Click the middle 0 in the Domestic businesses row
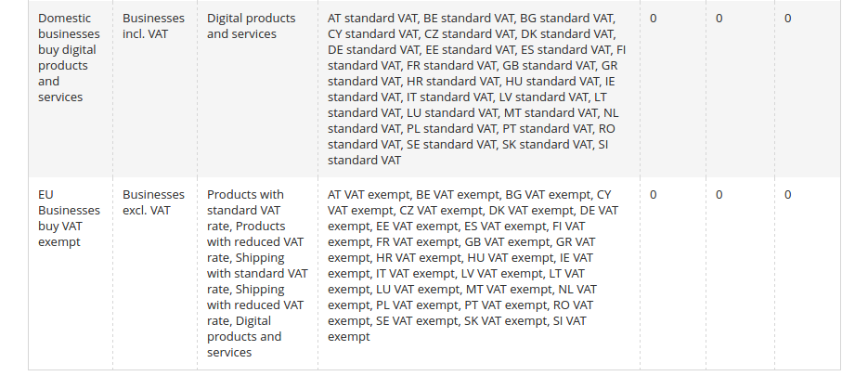Screen dimensions: 868x389 [719, 19]
